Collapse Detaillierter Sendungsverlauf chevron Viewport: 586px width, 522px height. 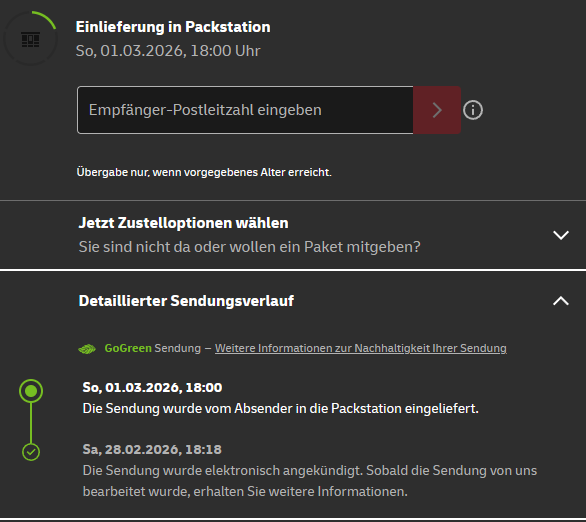click(561, 301)
